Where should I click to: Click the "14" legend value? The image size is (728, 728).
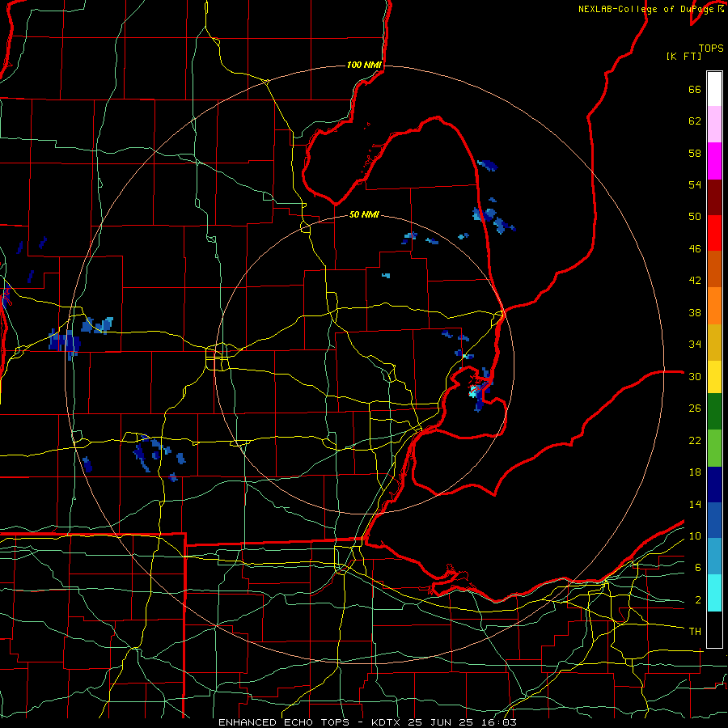[x=695, y=504]
